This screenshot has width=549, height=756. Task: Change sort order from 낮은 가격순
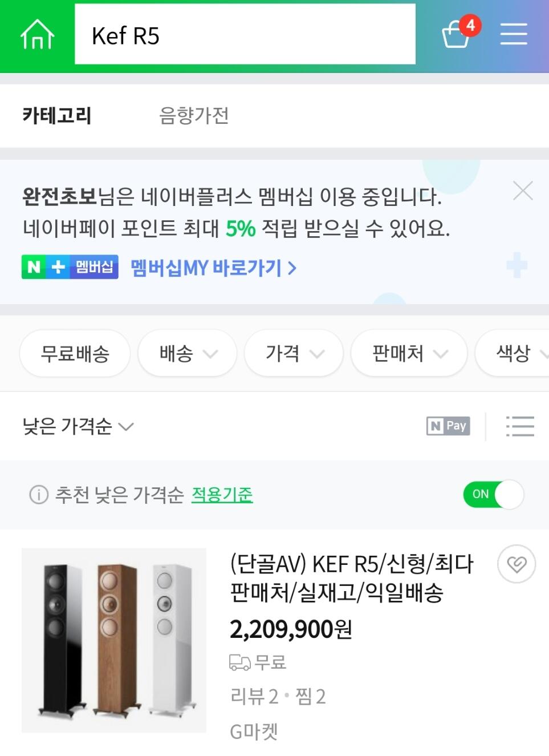78,426
